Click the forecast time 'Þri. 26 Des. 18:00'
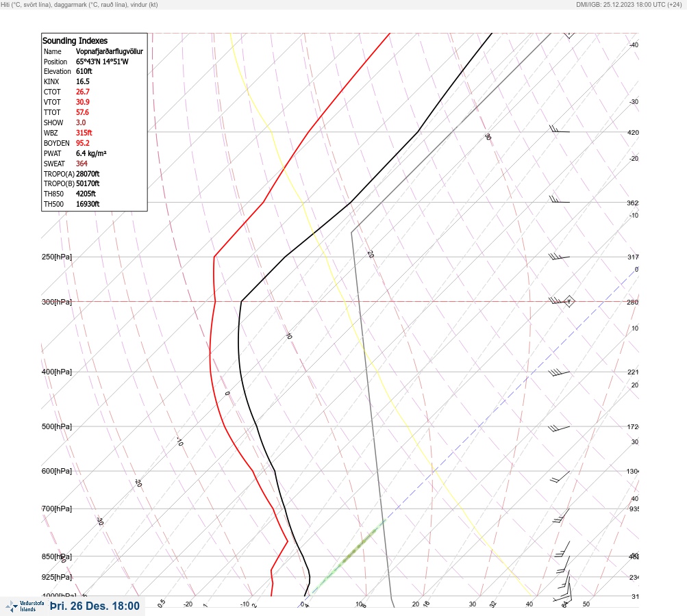Image resolution: width=687 pixels, height=616 pixels. coord(95,606)
